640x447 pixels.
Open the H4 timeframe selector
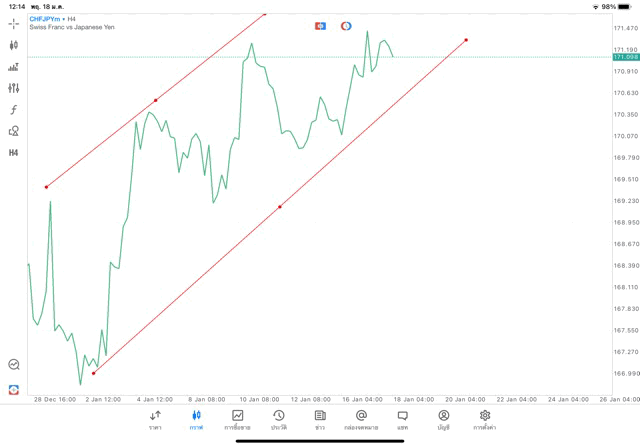14,153
